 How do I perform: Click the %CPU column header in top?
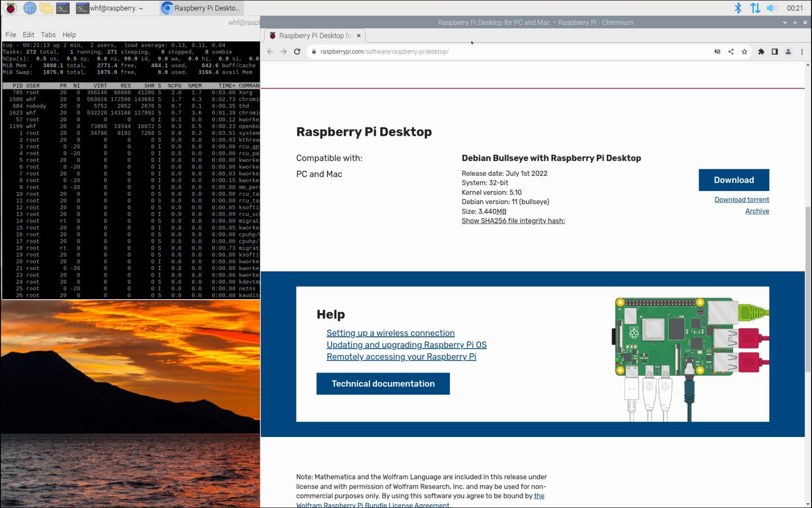click(174, 86)
